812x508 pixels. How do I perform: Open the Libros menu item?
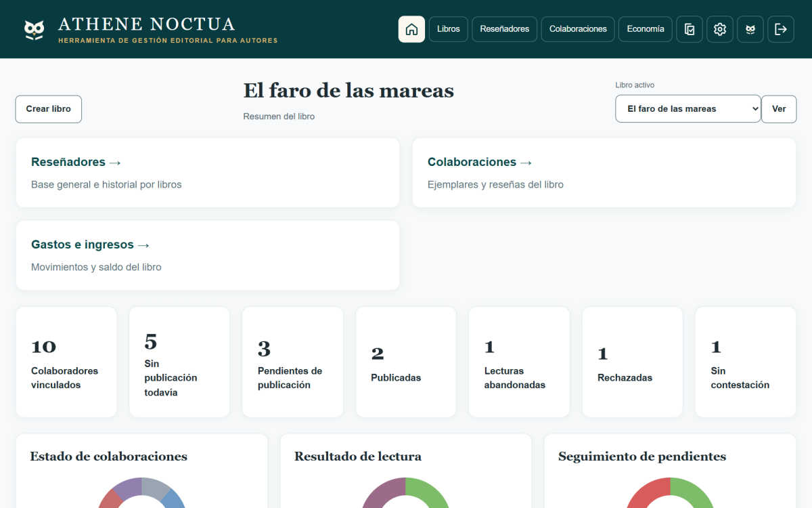[449, 29]
